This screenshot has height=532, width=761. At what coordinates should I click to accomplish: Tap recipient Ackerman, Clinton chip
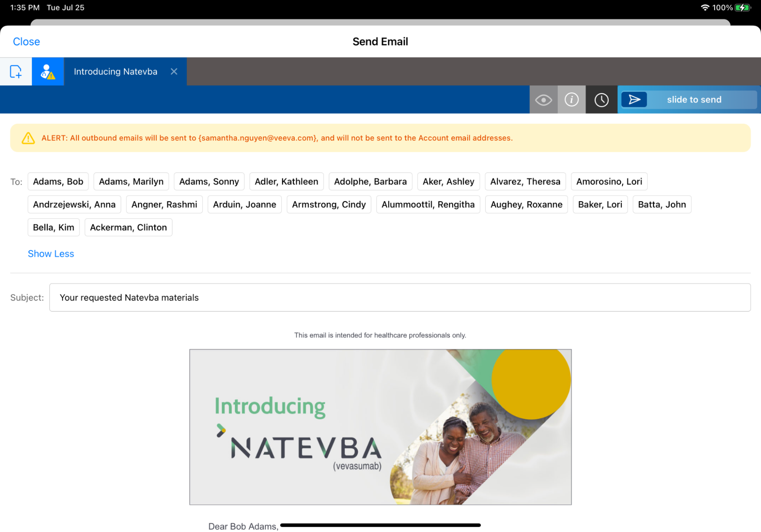coord(128,227)
